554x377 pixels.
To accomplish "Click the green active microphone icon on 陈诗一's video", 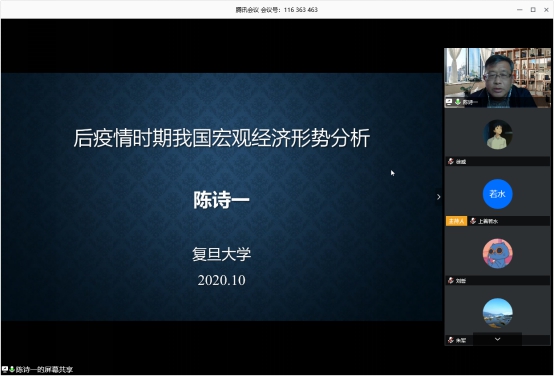I will pos(458,102).
